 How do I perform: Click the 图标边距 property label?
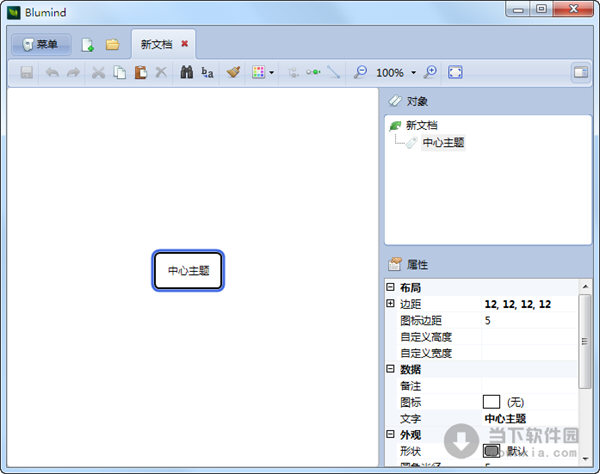click(x=421, y=321)
